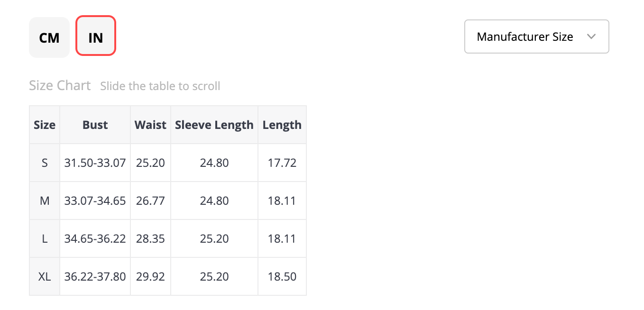The image size is (644, 310).
Task: Click waist value 28.35
Action: coord(150,239)
